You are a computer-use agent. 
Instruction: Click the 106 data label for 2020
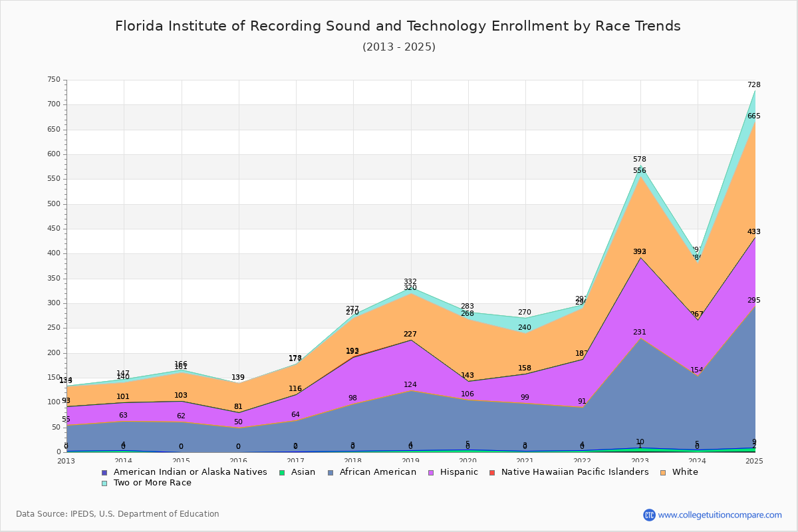point(467,394)
